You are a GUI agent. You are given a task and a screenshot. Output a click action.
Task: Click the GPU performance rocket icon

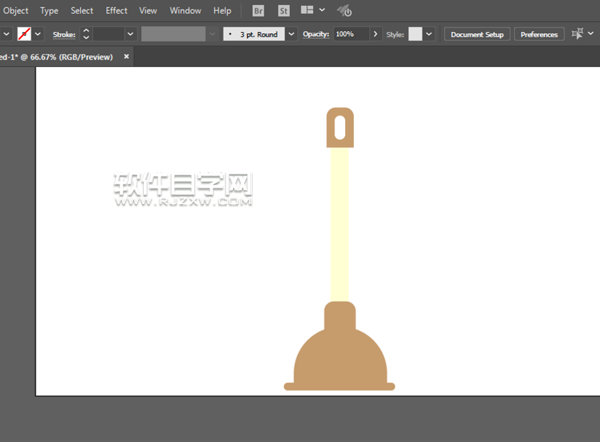pyautogui.click(x=344, y=10)
